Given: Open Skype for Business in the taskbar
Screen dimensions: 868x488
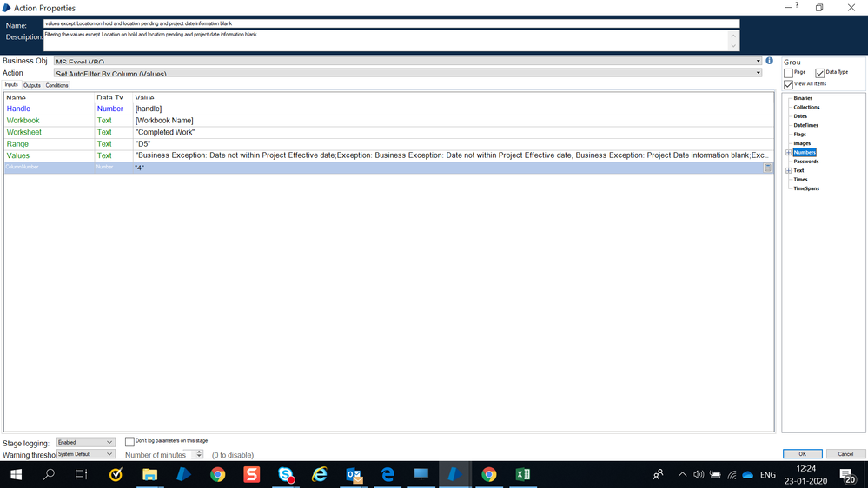Looking at the screenshot, I should tap(286, 475).
